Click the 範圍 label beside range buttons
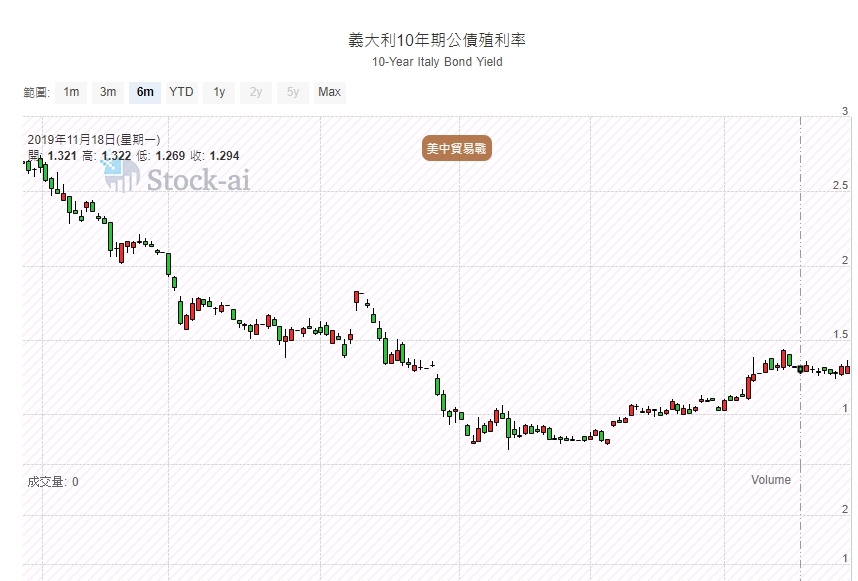 click(36, 93)
